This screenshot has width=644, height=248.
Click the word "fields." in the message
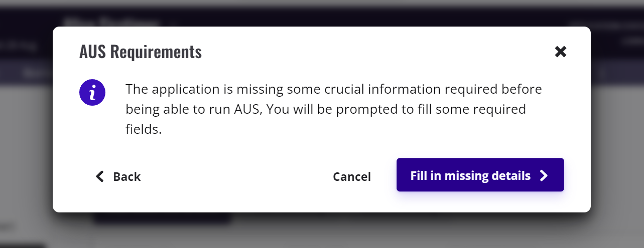(x=144, y=130)
